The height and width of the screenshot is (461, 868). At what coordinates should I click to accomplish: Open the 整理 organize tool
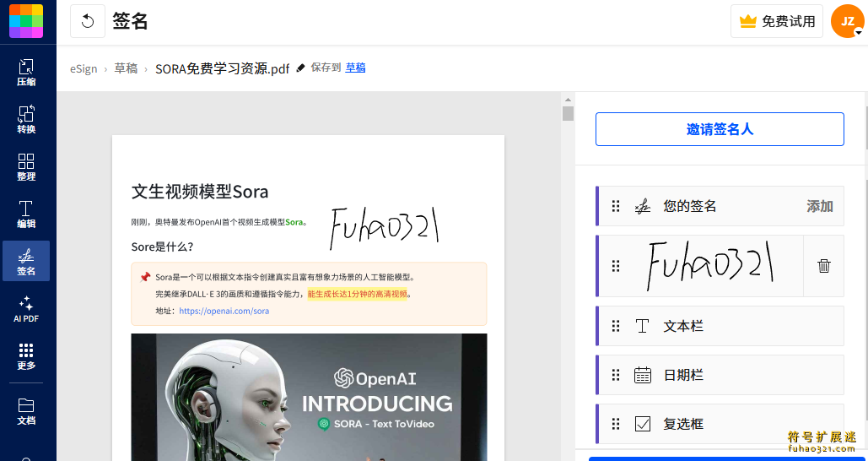[26, 167]
